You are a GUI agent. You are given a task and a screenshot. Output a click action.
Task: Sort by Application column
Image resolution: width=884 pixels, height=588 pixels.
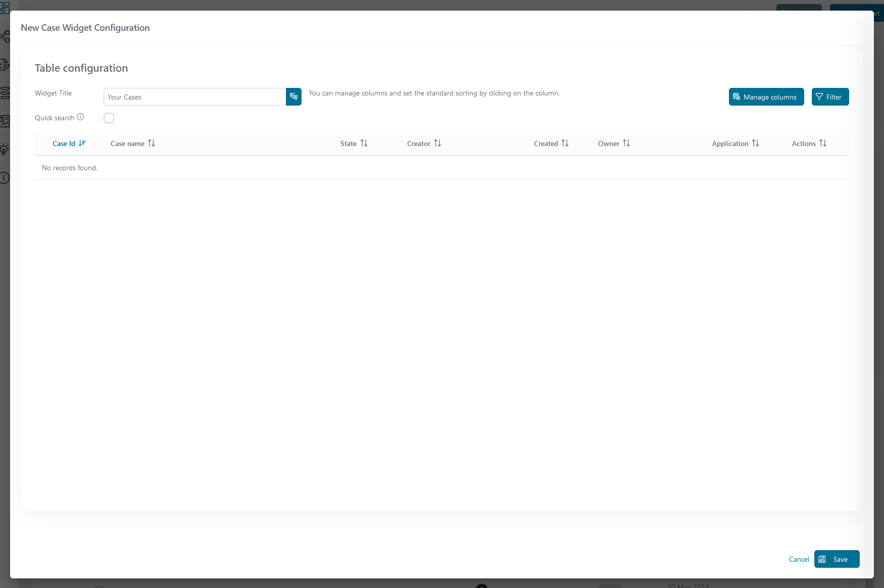pos(755,143)
